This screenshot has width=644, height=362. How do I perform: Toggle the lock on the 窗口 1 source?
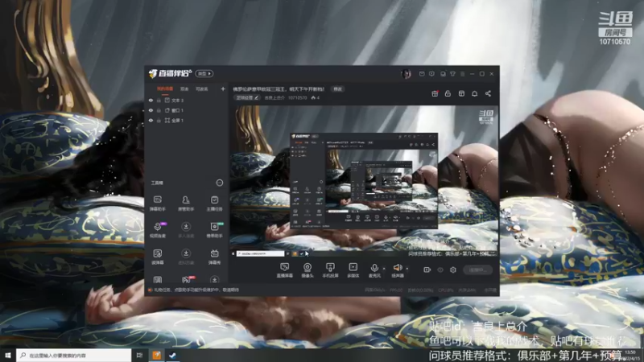pyautogui.click(x=159, y=110)
